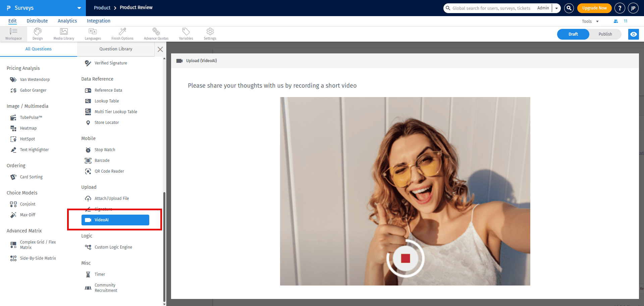Select the VideoAI question type
This screenshot has width=644, height=306.
[115, 220]
